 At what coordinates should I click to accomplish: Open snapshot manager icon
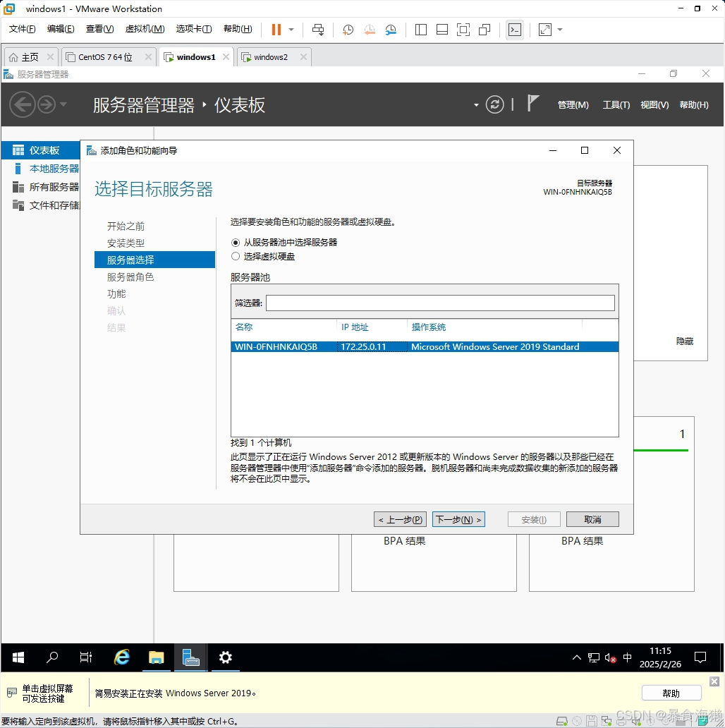pos(391,29)
